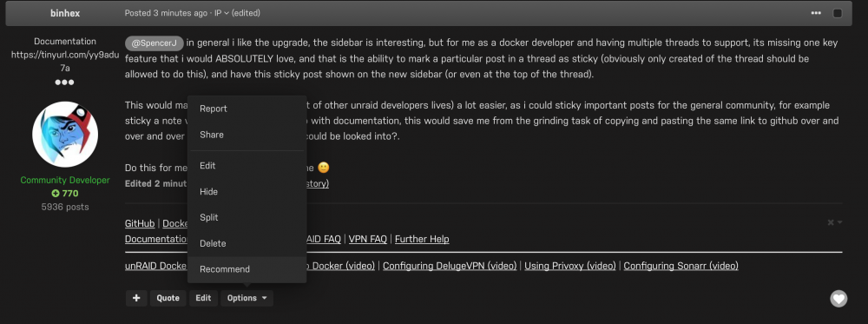The width and height of the screenshot is (868, 324).
Task: Select Delete in the options menu
Action: click(x=247, y=243)
